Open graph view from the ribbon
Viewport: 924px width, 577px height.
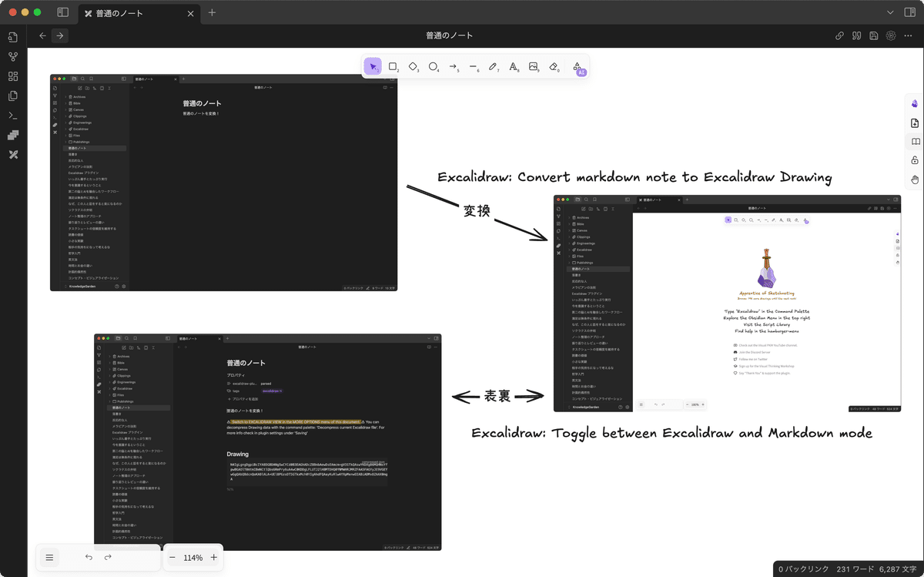click(x=13, y=57)
